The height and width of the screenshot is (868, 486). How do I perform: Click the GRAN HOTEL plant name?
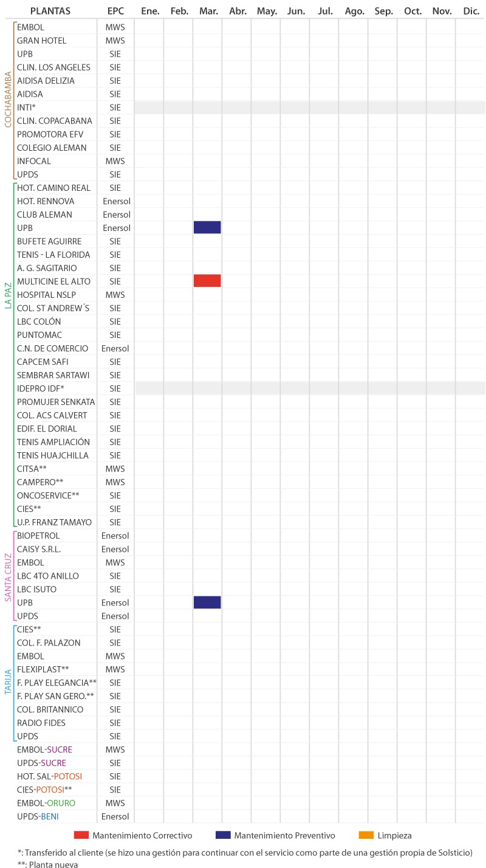(41, 41)
